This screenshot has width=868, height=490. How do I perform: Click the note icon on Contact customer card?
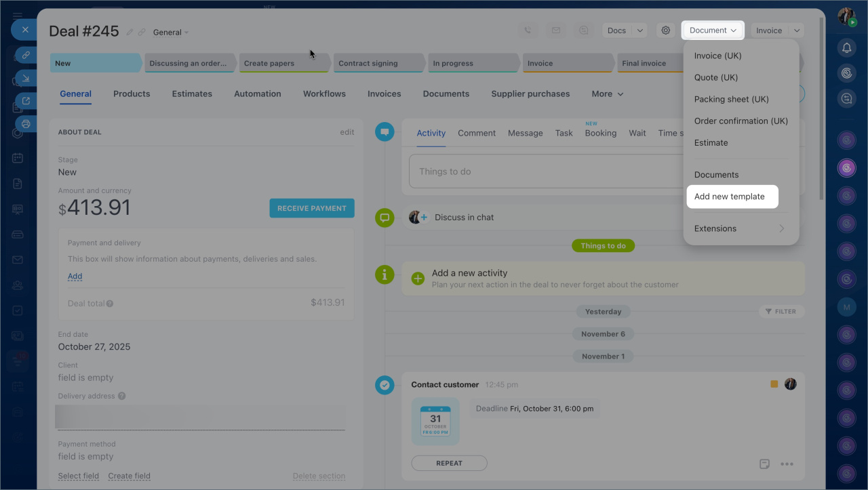(x=764, y=464)
